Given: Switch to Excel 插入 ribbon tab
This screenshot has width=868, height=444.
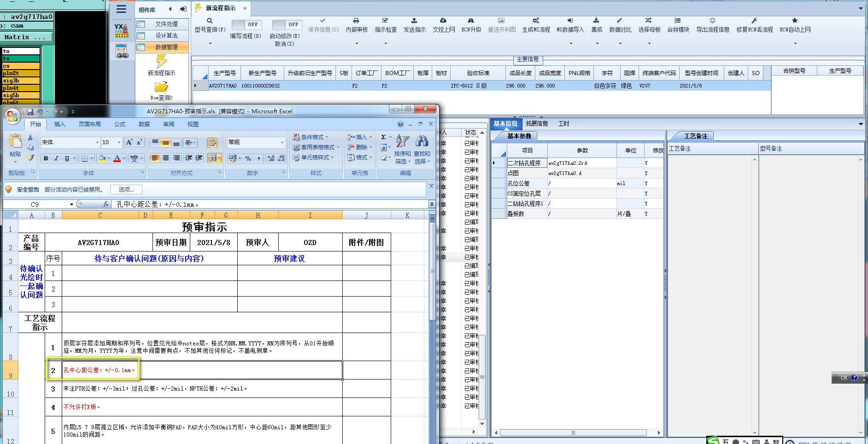Looking at the screenshot, I should (x=59, y=124).
